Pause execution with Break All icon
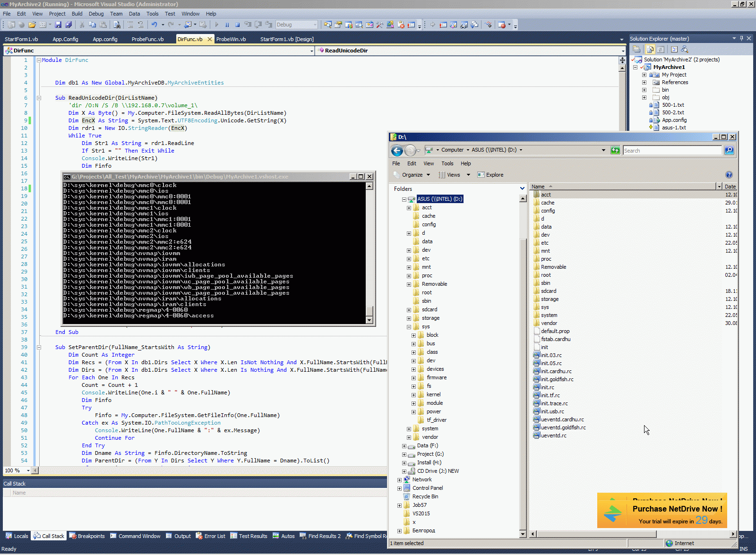Viewport: 756px width, 555px height. coord(227,25)
